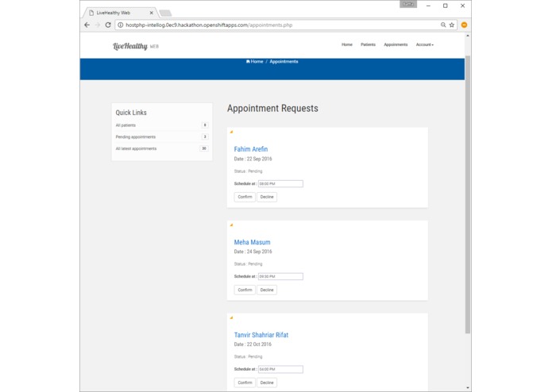Image resolution: width=552 pixels, height=392 pixels.
Task: Go back using the browser back arrow
Action: pyautogui.click(x=87, y=25)
